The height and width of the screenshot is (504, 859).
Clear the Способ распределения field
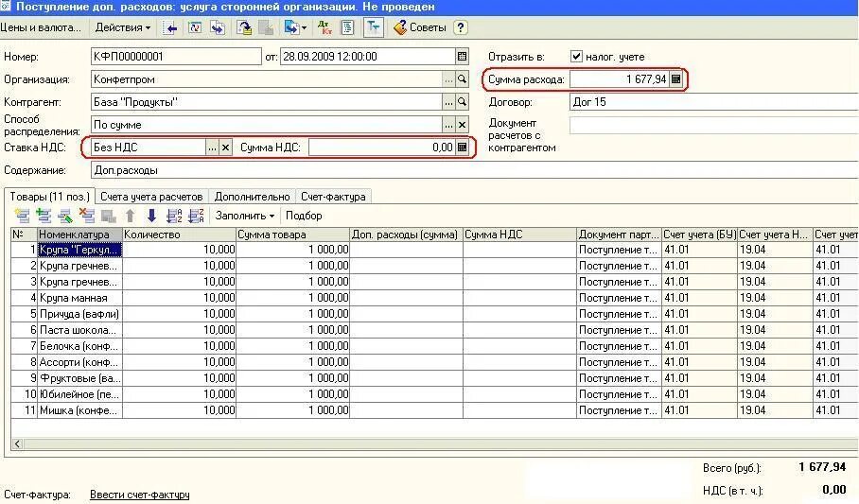(462, 125)
